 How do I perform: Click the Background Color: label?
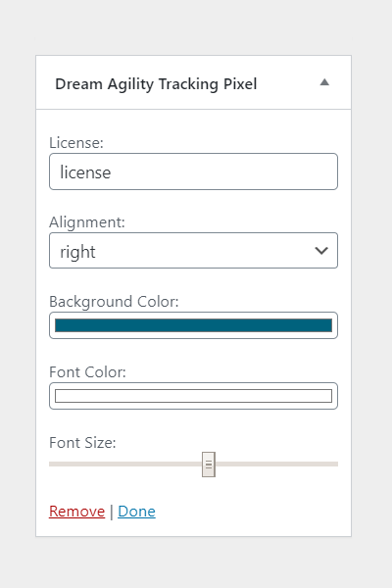(x=114, y=302)
